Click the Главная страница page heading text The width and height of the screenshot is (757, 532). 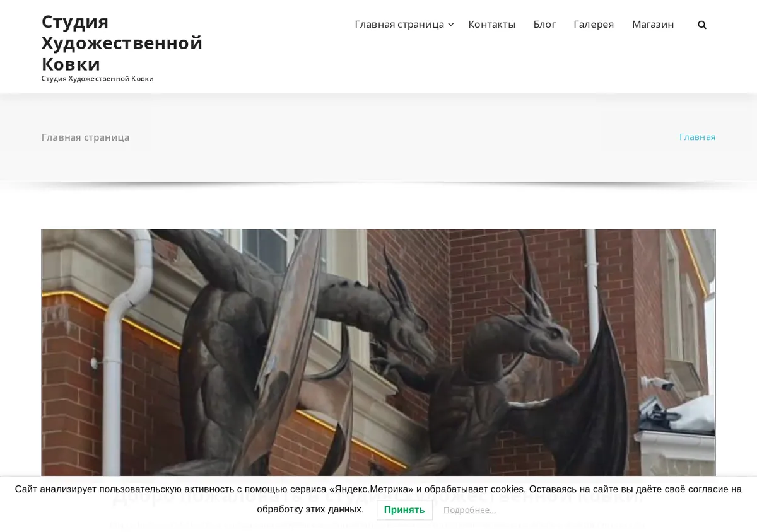[x=85, y=137]
